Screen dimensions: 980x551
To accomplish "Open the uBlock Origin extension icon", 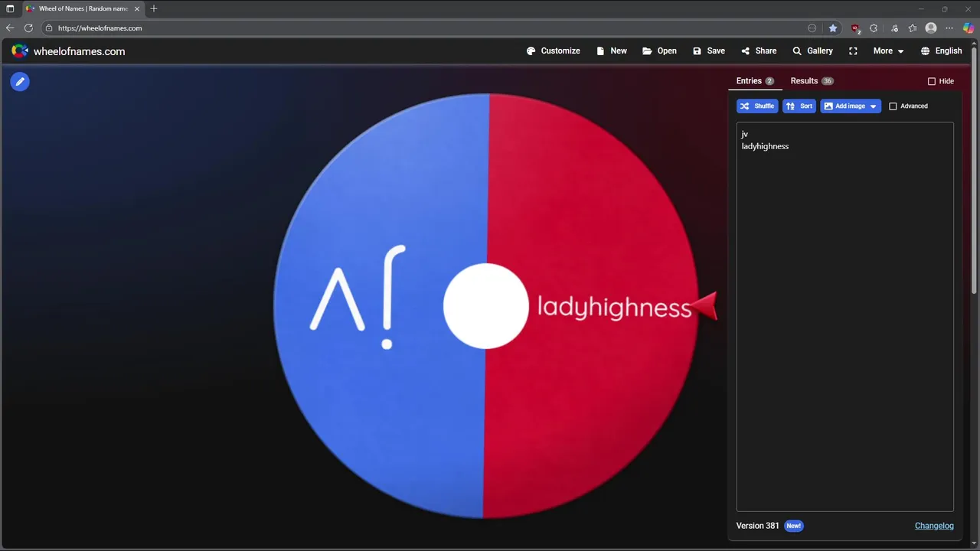I will [x=855, y=28].
